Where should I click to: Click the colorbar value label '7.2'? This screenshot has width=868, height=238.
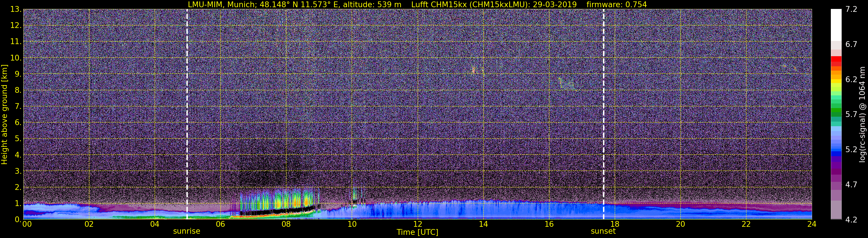tap(851, 10)
